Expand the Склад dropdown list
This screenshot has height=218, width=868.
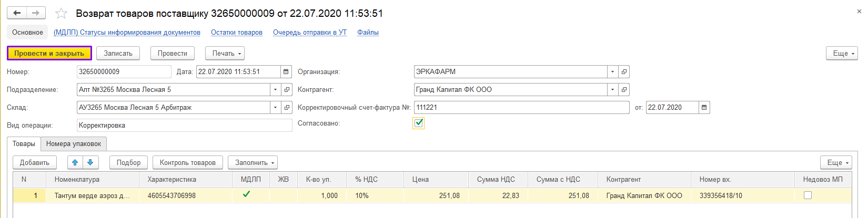tap(275, 108)
